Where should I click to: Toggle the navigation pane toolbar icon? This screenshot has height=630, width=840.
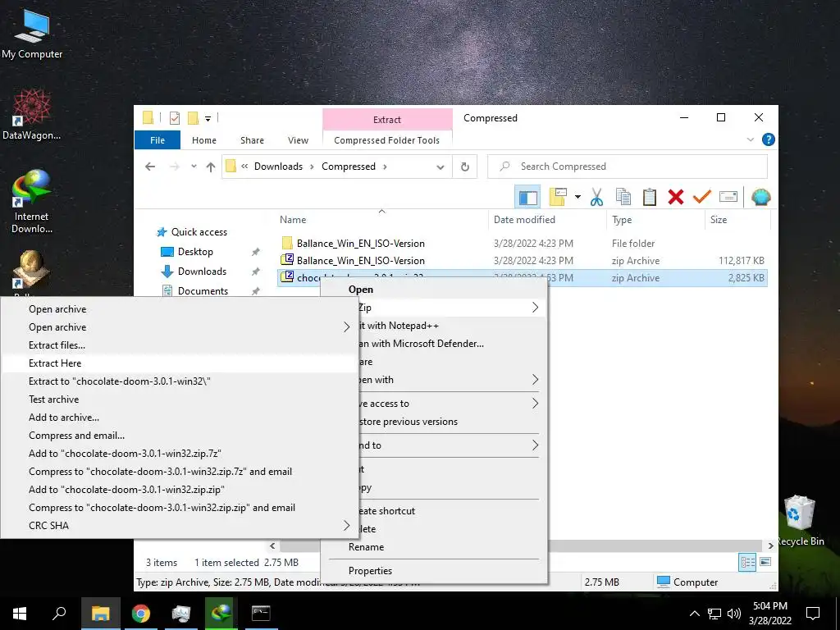click(527, 197)
